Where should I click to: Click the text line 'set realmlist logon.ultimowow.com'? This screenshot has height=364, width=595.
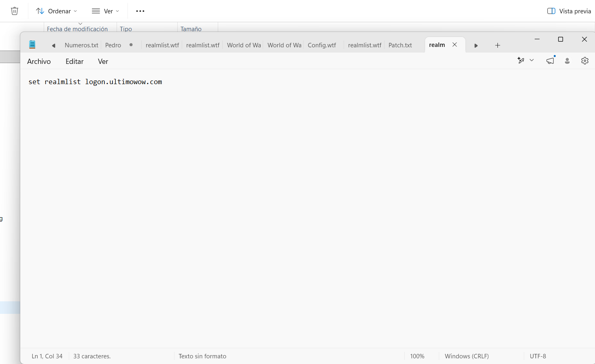(x=95, y=82)
